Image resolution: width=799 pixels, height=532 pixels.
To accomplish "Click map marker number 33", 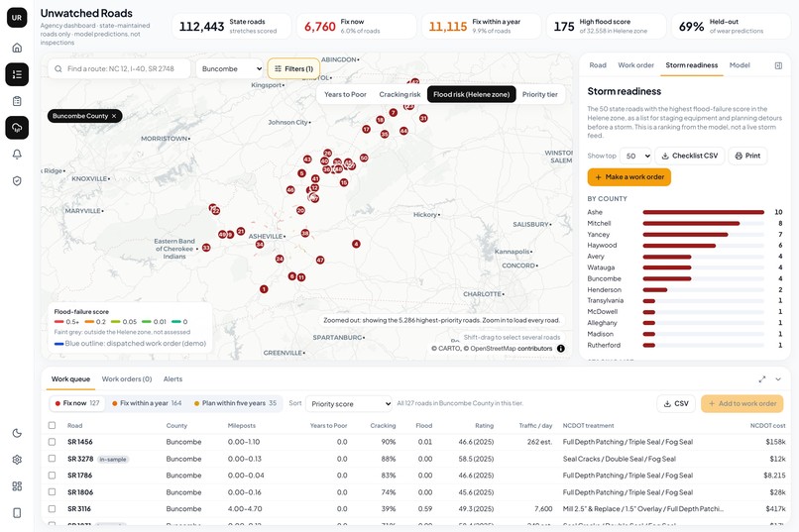I will tap(206, 248).
